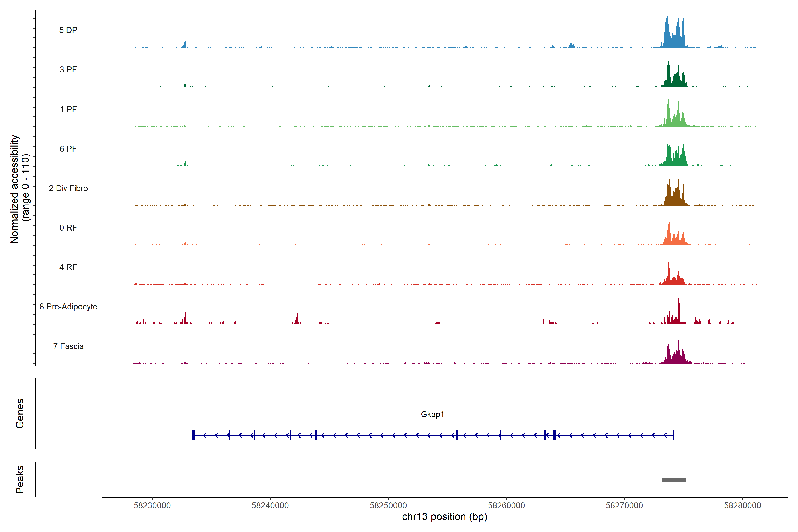Click the 58230000 x-axis tick label
Viewport: 798px width, 532px height.
[152, 506]
